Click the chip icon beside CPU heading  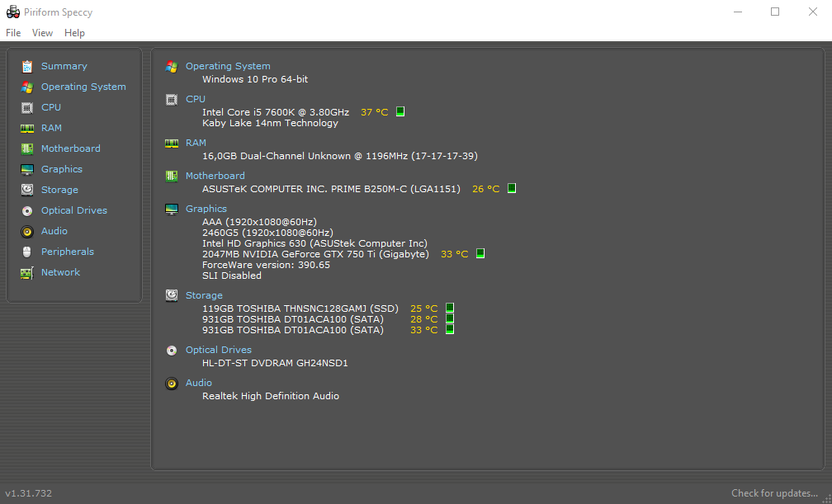tap(172, 100)
